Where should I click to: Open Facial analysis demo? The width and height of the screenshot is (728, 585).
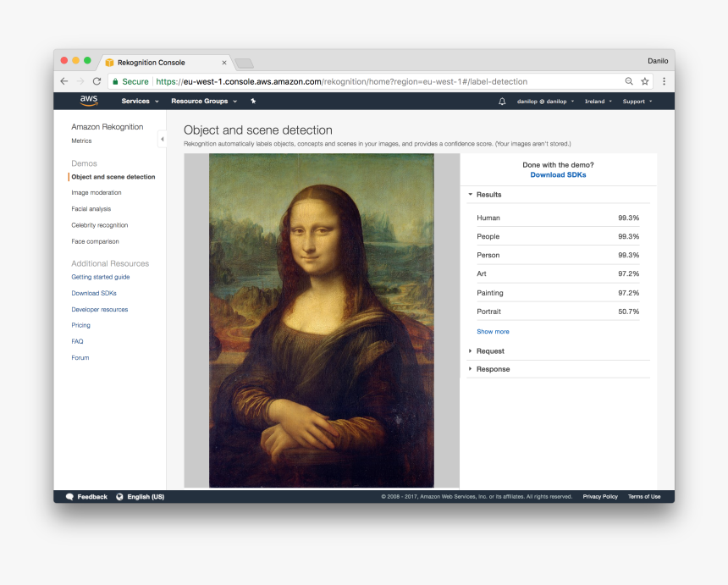91,209
